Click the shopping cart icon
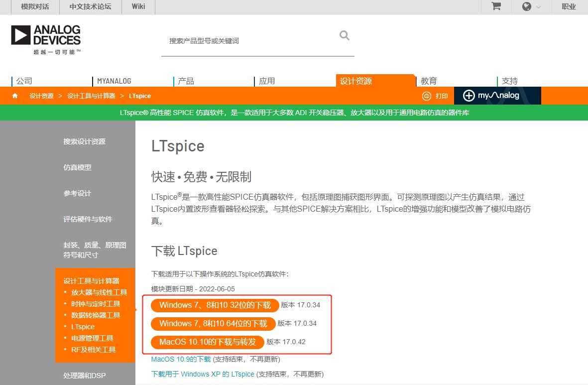The width and height of the screenshot is (588, 385). [495, 7]
